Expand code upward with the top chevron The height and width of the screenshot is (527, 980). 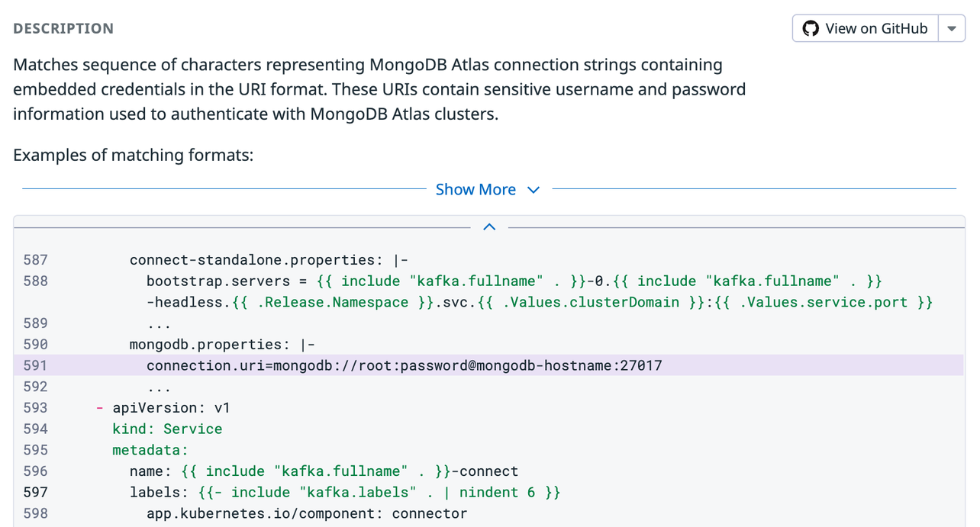pyautogui.click(x=489, y=227)
